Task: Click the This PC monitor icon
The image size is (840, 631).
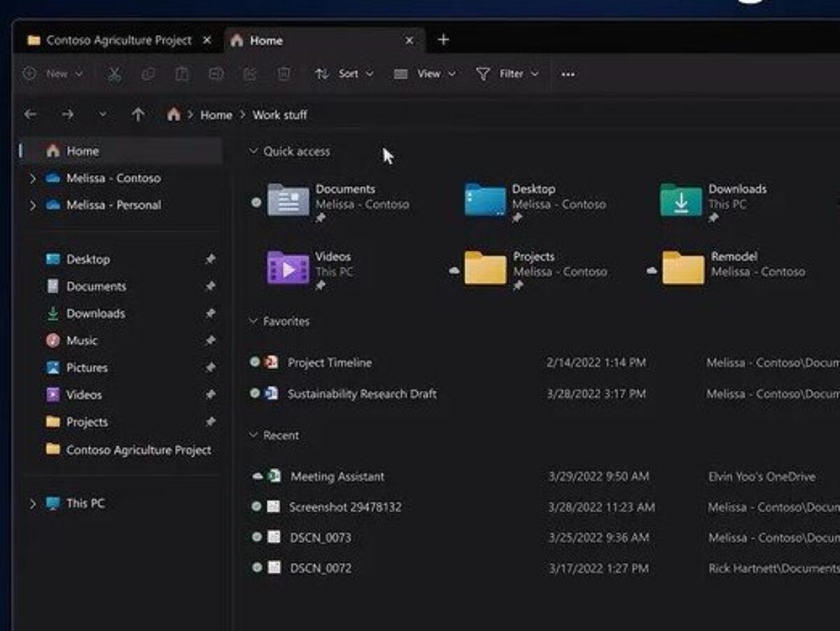Action: coord(52,503)
